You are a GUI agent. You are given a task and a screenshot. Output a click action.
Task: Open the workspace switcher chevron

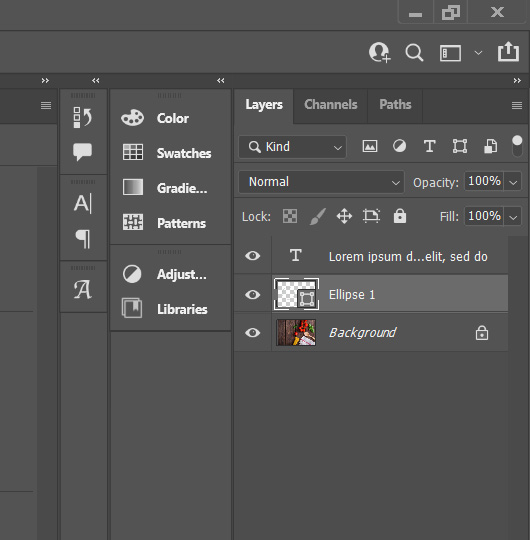coord(478,53)
